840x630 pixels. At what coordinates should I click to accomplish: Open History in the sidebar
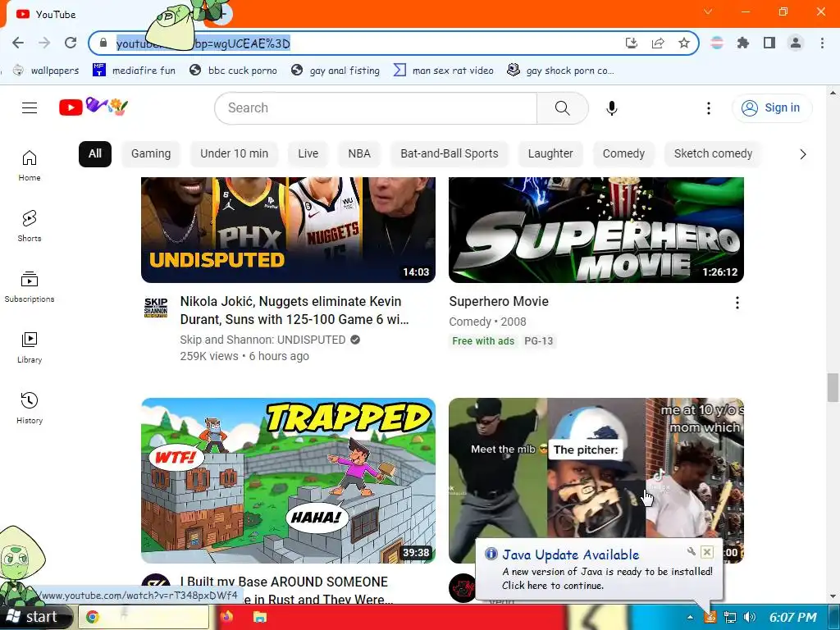[30, 409]
